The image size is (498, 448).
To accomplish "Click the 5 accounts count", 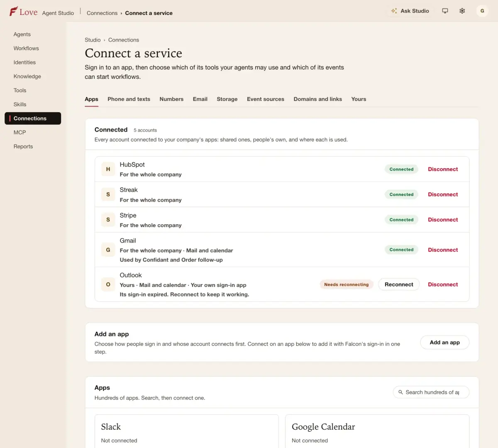I will click(145, 130).
